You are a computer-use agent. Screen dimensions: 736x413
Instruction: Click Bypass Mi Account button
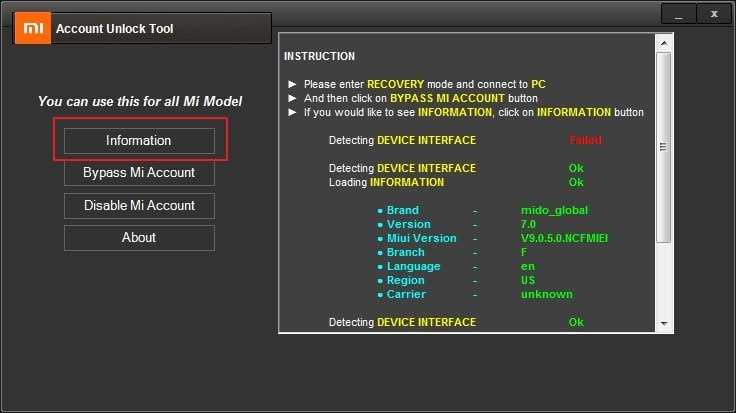tap(139, 173)
